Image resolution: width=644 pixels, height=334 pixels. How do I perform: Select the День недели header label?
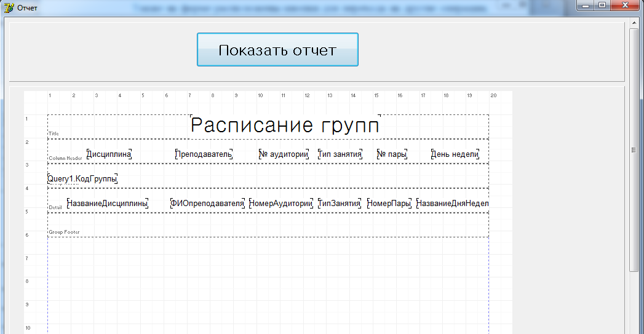[455, 154]
